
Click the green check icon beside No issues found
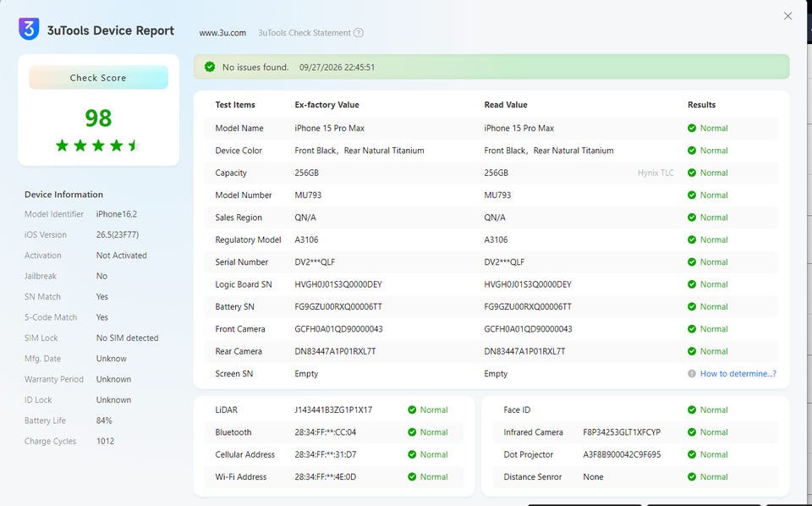[210, 67]
